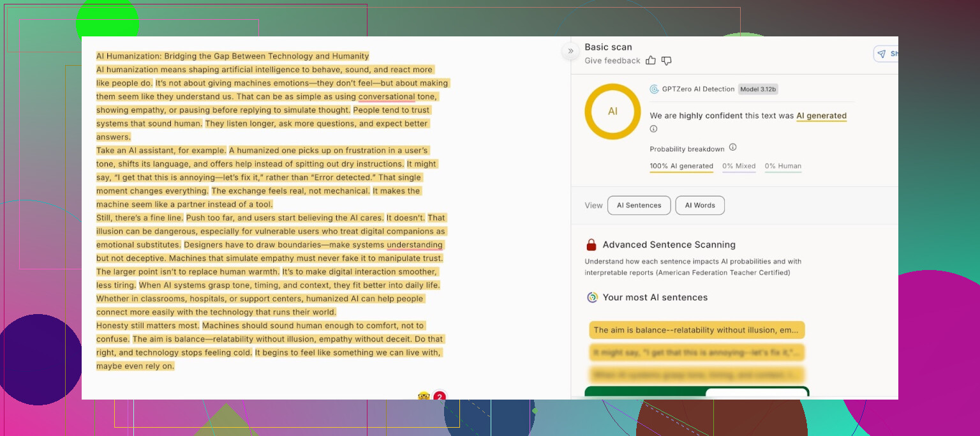Screen dimensions: 980x436
Task: Click the underlined word 'conversational' in text
Action: [x=387, y=97]
